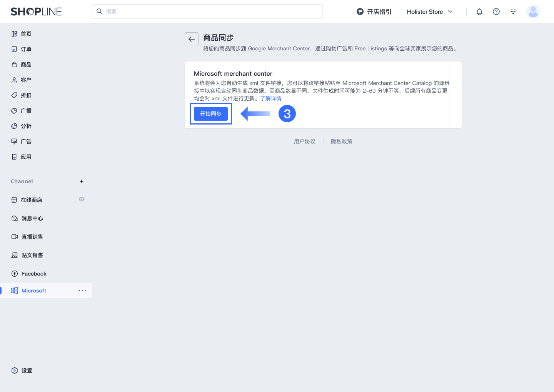Click the 商品同步 page title

219,38
